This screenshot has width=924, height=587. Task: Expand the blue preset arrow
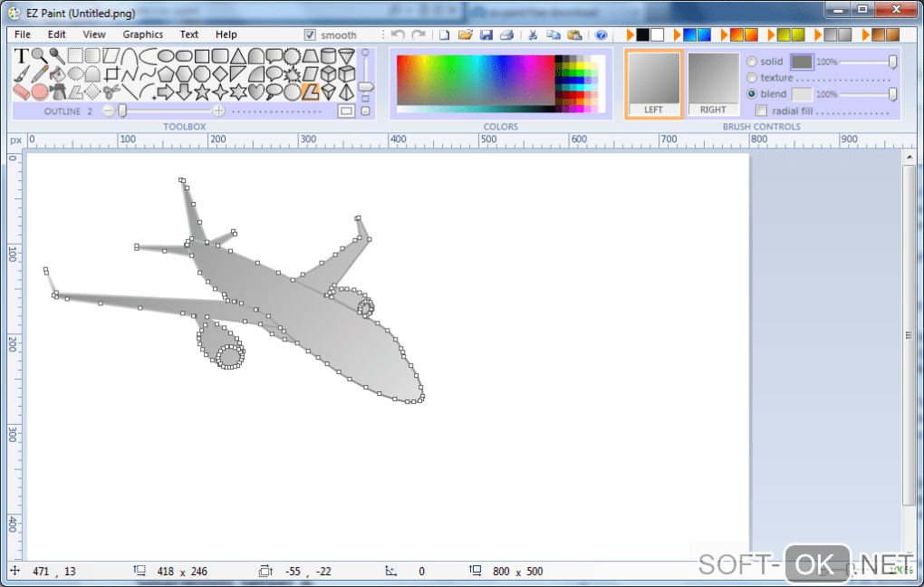pyautogui.click(x=677, y=34)
